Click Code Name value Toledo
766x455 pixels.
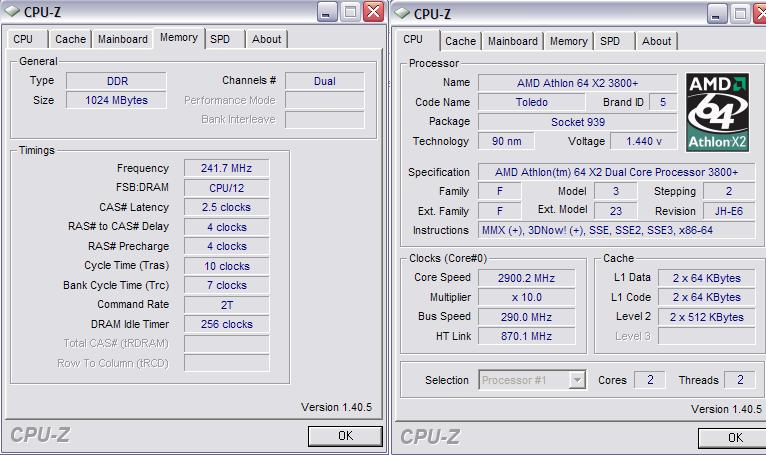pos(532,102)
